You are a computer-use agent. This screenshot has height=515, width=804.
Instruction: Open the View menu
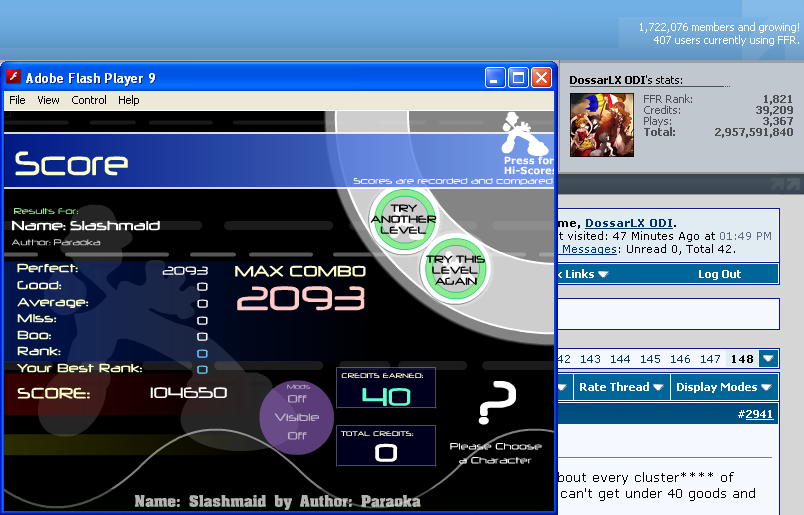[x=48, y=100]
